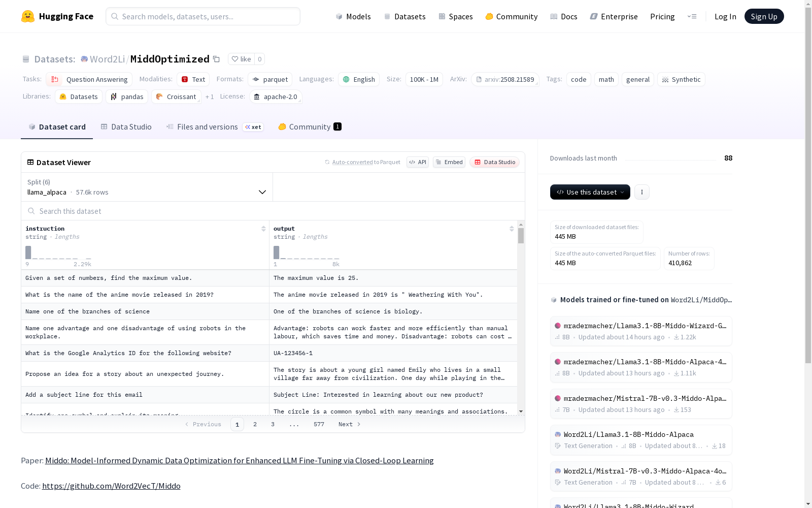Click the parquet format tag
Screen dimensions: 812x508
(270, 79)
